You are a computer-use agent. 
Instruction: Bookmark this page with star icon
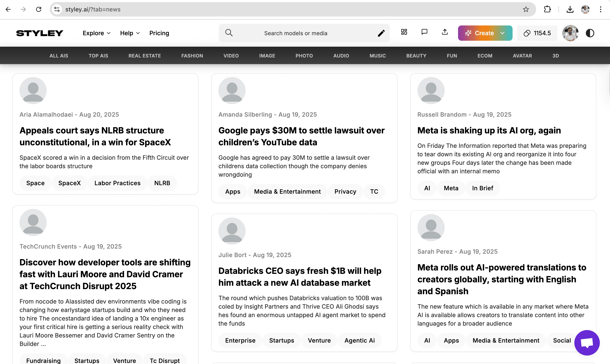pos(526,9)
